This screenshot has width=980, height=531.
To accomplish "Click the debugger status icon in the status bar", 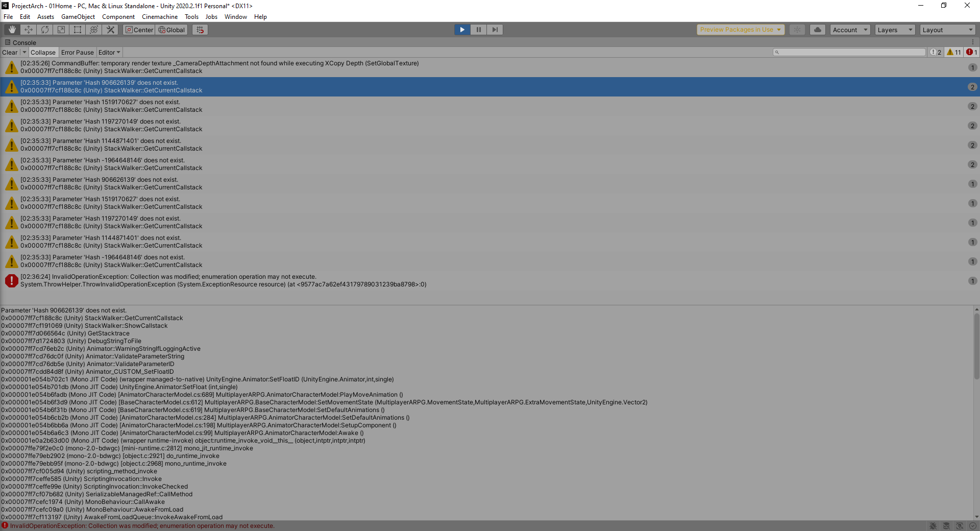I will click(x=934, y=526).
